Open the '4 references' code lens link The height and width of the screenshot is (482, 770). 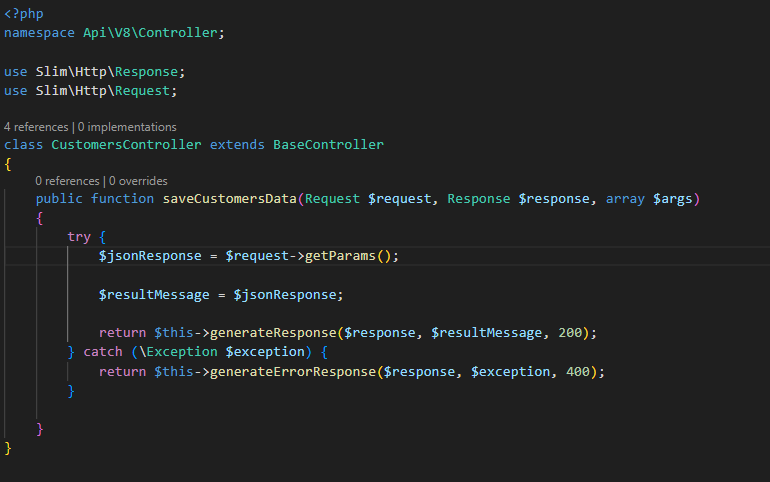click(36, 127)
